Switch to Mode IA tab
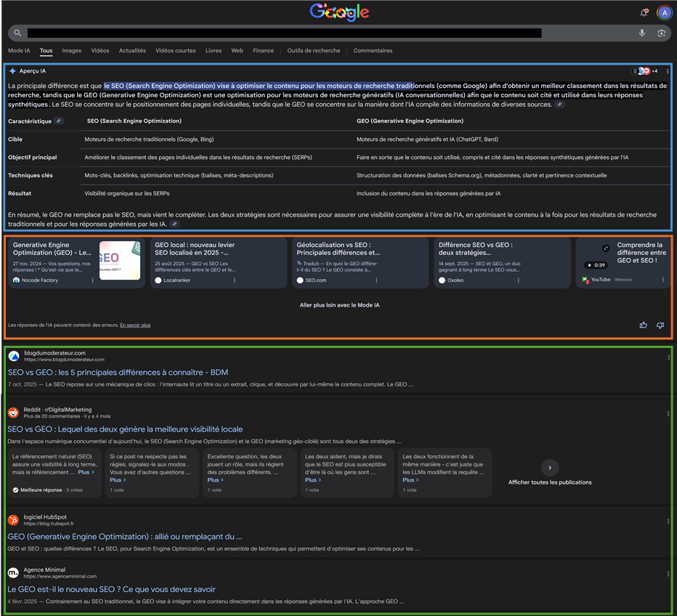677x616 pixels. click(x=19, y=51)
